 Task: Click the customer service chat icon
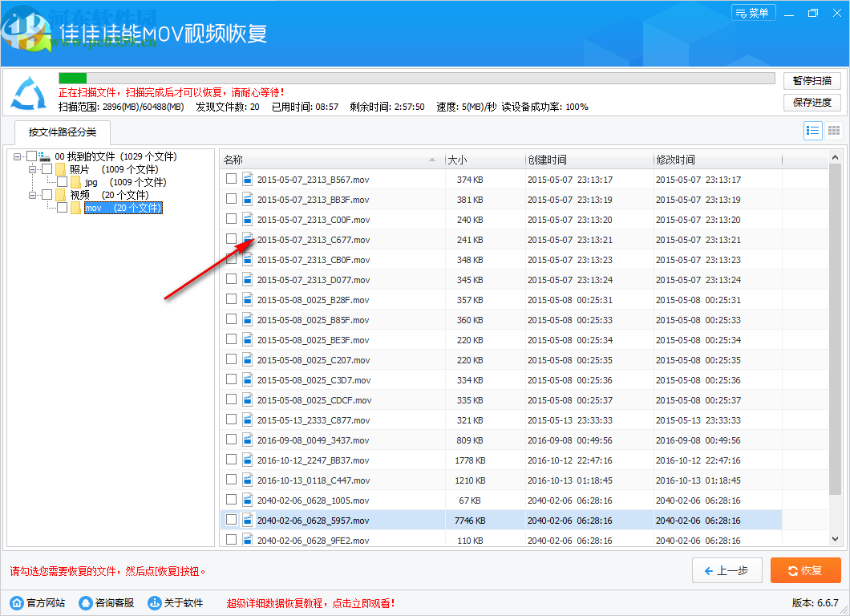(x=86, y=602)
